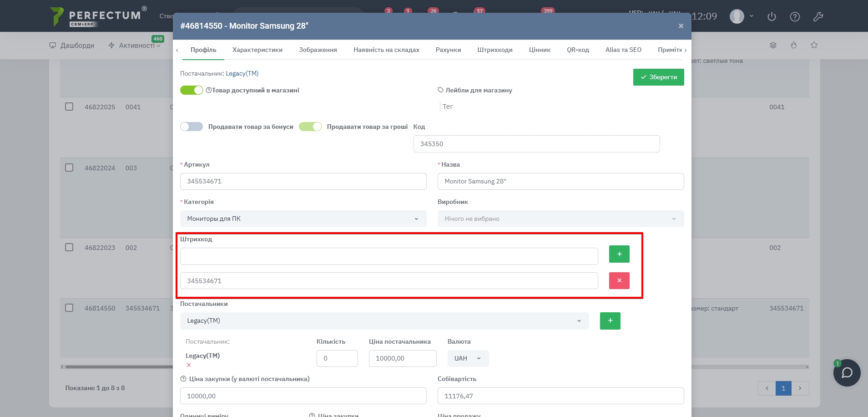Click green plus button next to Постачальники
The width and height of the screenshot is (868, 417).
[x=610, y=321]
